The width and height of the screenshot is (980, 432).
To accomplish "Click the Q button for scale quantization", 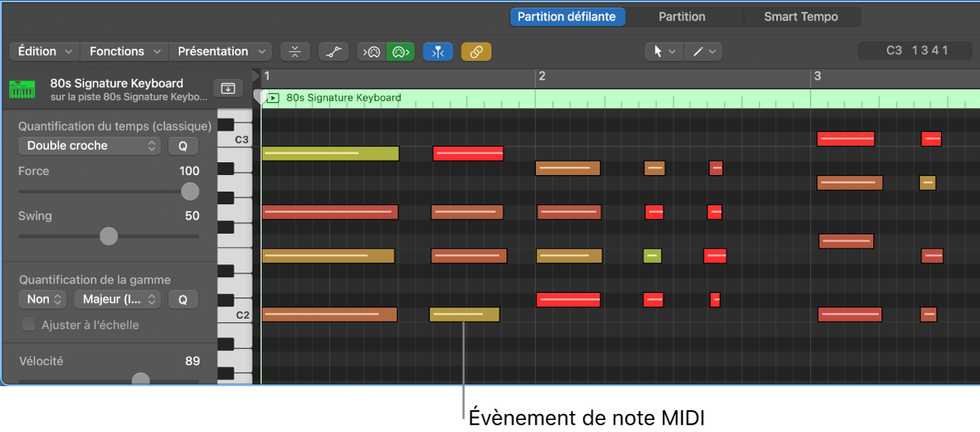I will (x=183, y=299).
